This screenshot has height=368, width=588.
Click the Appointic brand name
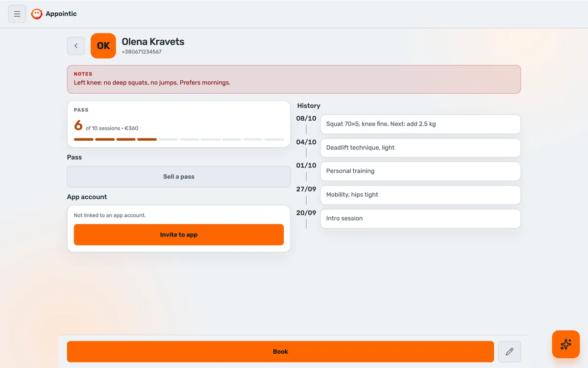click(61, 14)
